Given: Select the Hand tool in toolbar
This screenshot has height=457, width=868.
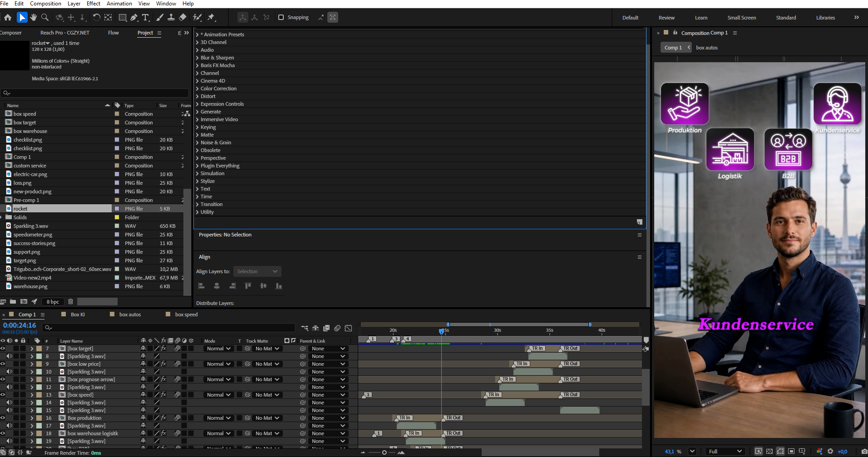Looking at the screenshot, I should (34, 17).
